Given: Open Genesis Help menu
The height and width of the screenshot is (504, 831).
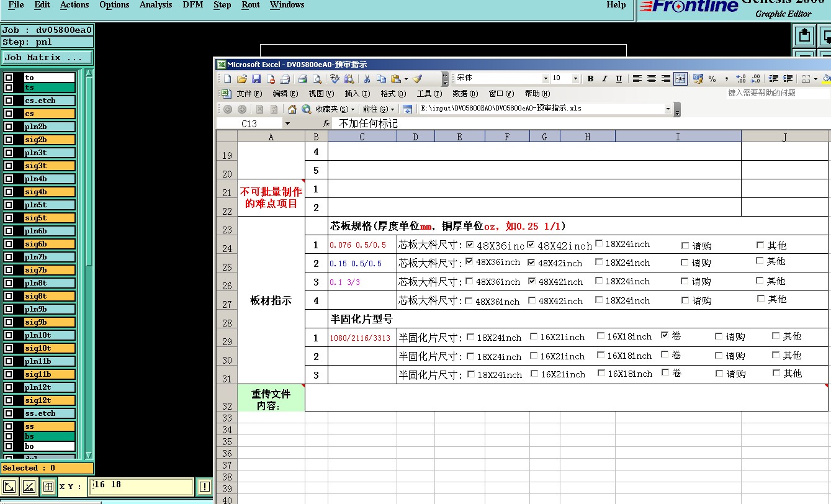Looking at the screenshot, I should (x=616, y=5).
